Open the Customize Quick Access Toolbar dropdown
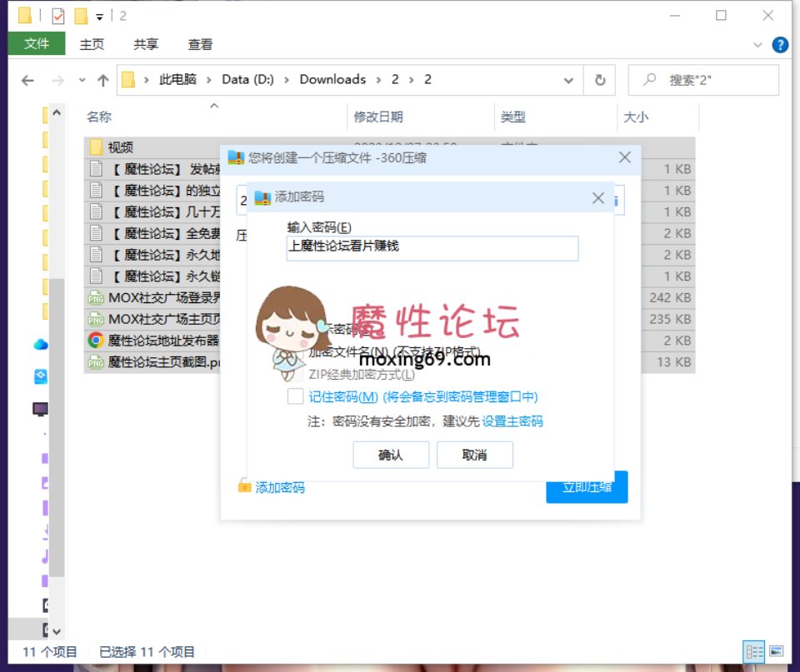This screenshot has width=800, height=672. tap(99, 17)
